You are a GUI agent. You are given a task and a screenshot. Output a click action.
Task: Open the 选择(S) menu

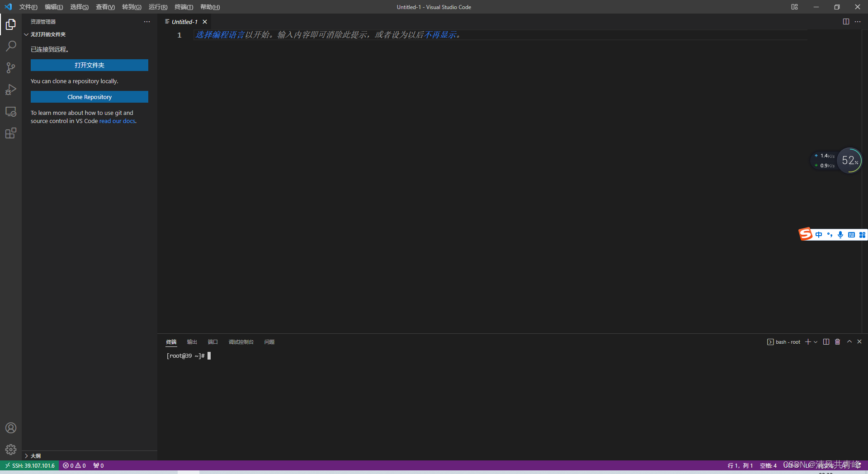[x=79, y=7]
